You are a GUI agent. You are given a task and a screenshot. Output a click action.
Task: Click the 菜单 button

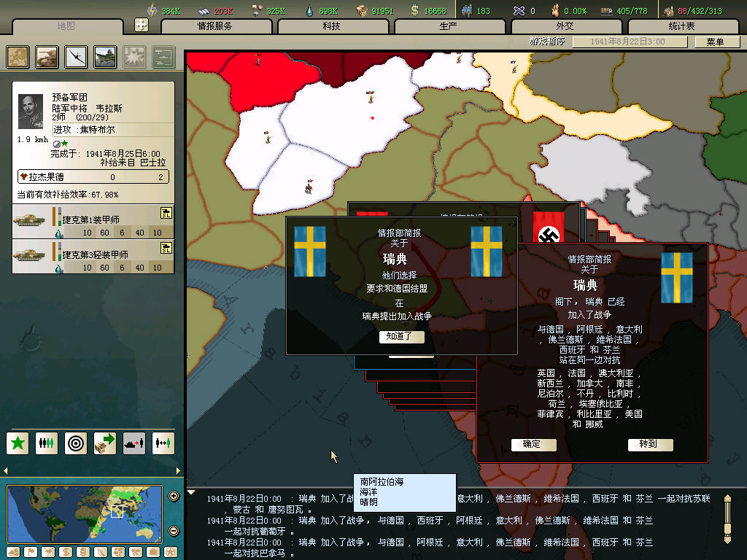pos(716,42)
